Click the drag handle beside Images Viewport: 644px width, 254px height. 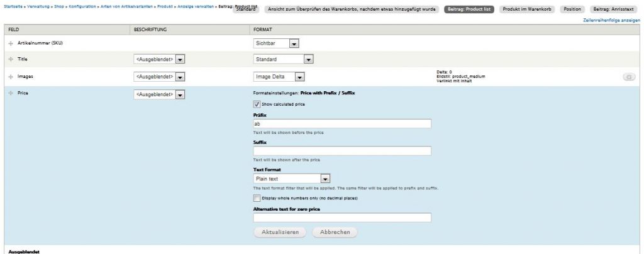pyautogui.click(x=11, y=76)
